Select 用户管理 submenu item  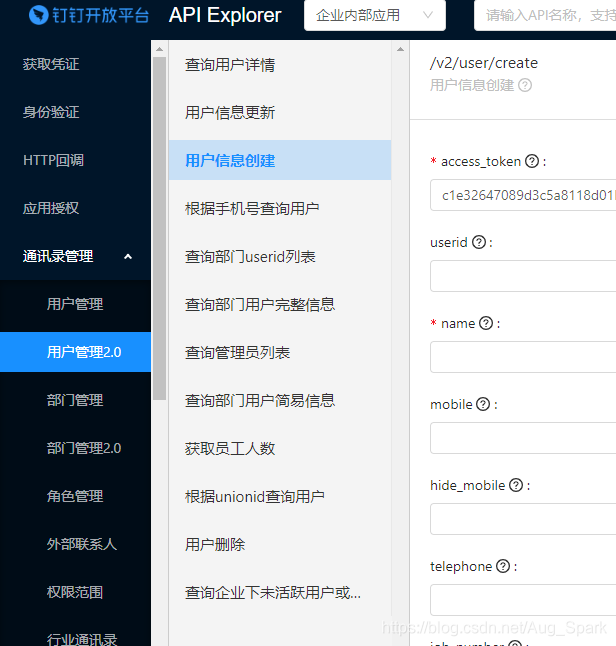click(x=75, y=304)
